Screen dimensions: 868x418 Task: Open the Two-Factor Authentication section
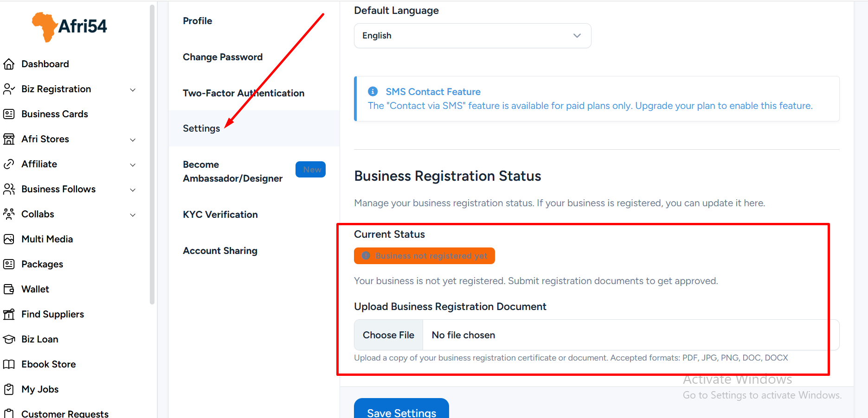coord(244,93)
